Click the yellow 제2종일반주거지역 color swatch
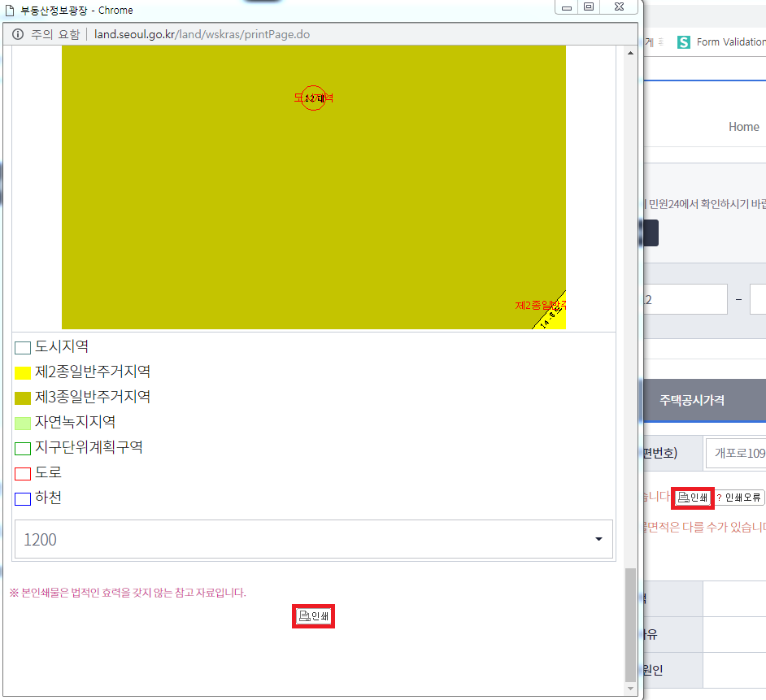The image size is (766, 700). click(x=23, y=373)
